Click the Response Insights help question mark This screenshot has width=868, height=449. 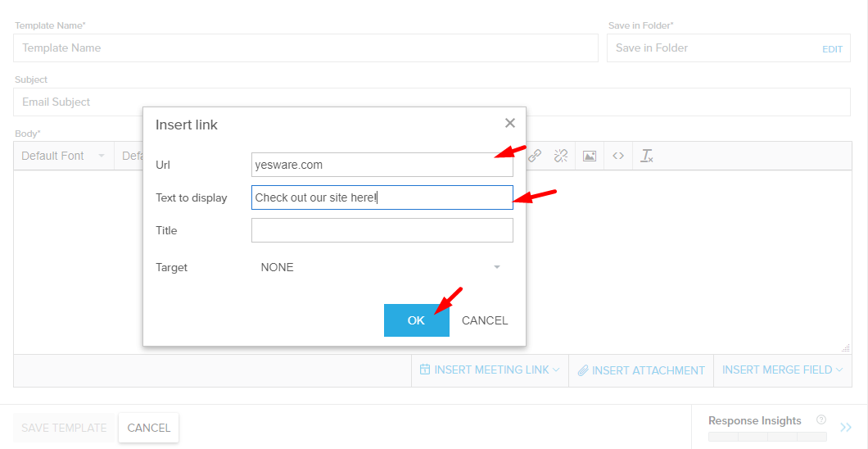click(821, 420)
